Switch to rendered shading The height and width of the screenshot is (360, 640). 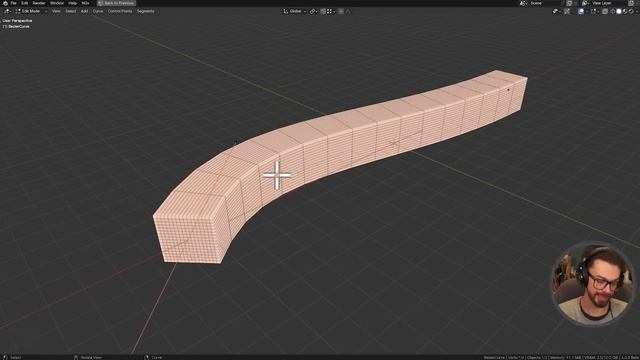pyautogui.click(x=631, y=11)
